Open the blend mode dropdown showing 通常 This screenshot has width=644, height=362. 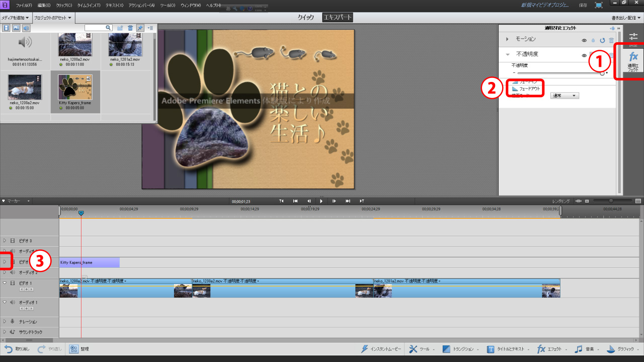click(x=565, y=96)
